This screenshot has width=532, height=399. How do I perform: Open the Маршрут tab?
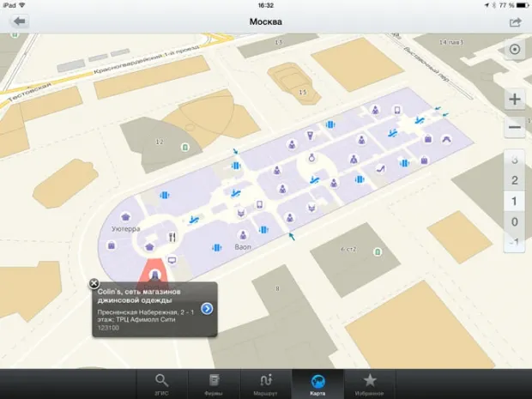coord(265,384)
